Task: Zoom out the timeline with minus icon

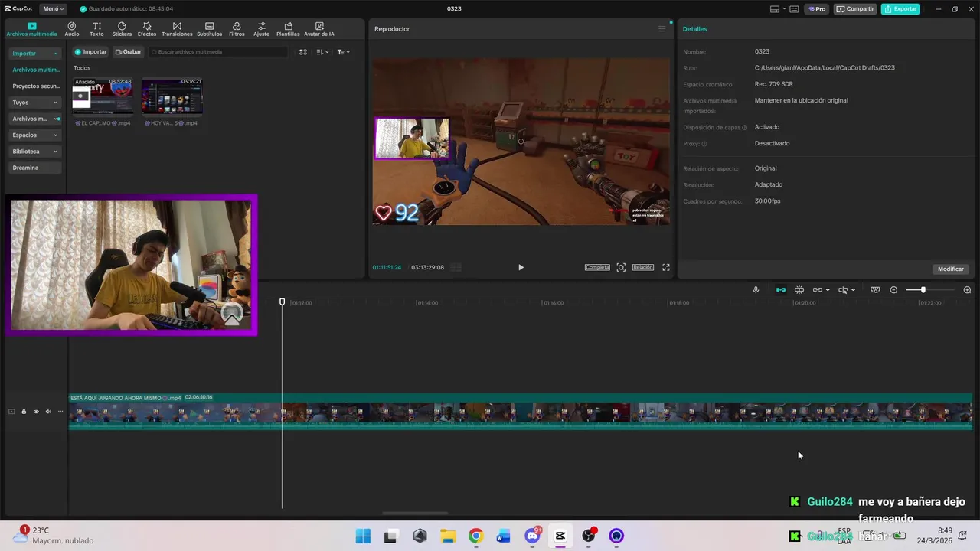Action: 893,290
